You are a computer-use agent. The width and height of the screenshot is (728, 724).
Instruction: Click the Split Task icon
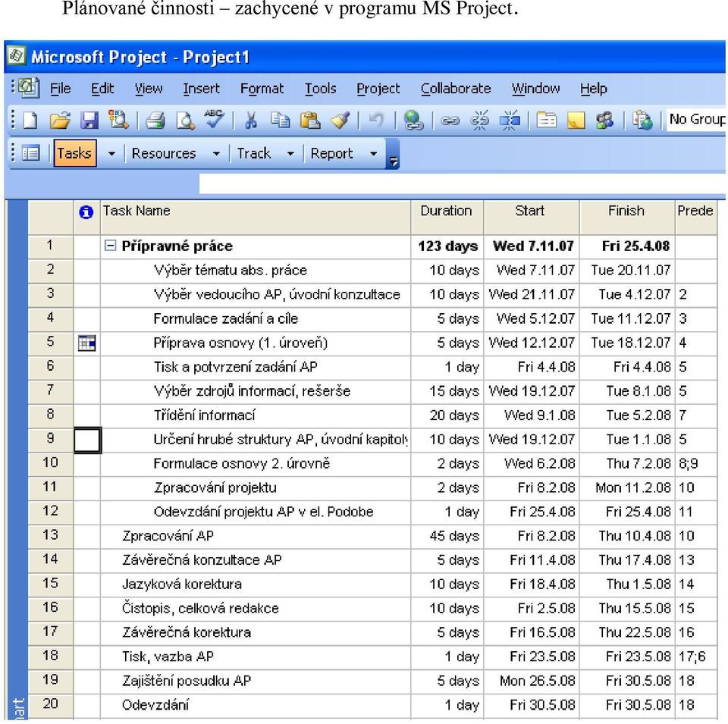click(x=510, y=121)
